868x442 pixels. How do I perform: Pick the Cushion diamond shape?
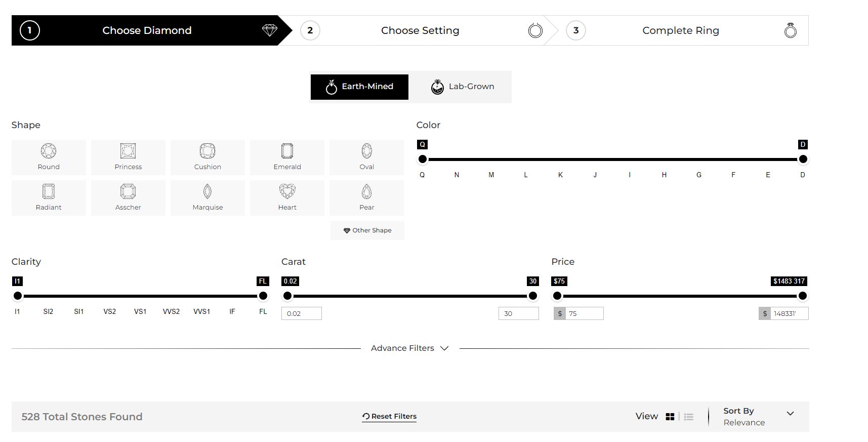tap(208, 157)
